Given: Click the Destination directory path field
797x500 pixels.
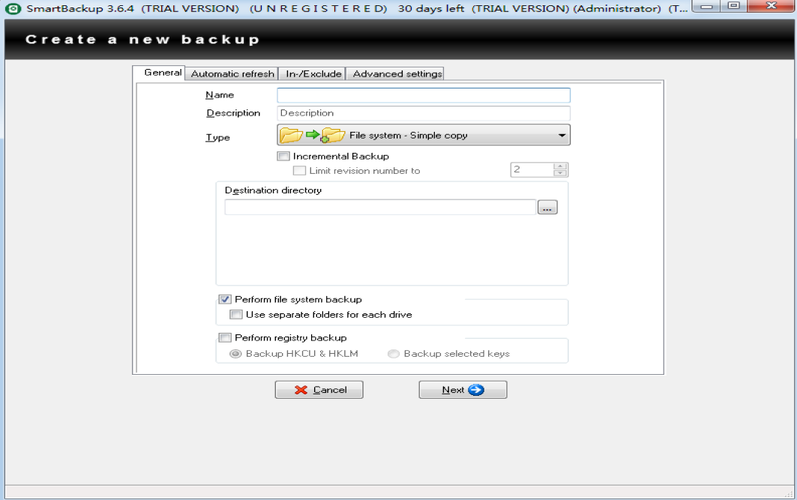Looking at the screenshot, I should click(380, 207).
